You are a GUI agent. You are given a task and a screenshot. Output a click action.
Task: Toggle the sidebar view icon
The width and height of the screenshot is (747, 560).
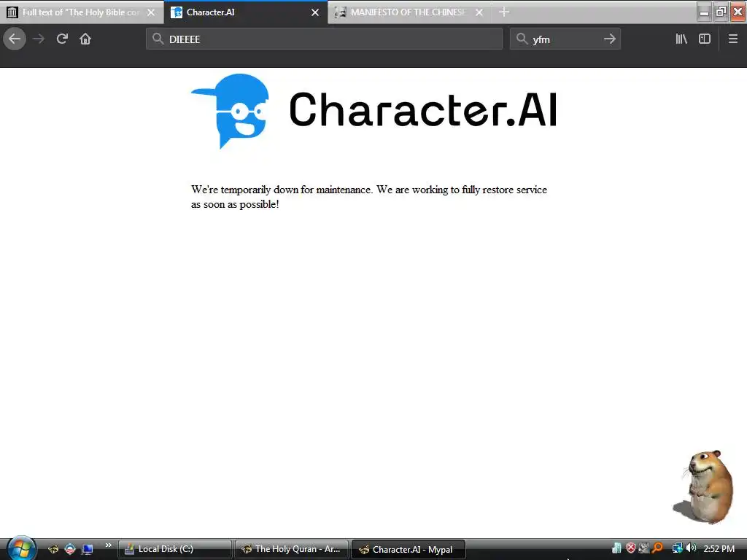(705, 39)
